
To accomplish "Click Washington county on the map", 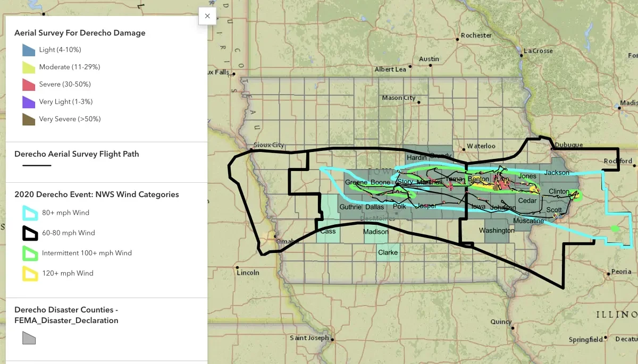I will click(497, 231).
